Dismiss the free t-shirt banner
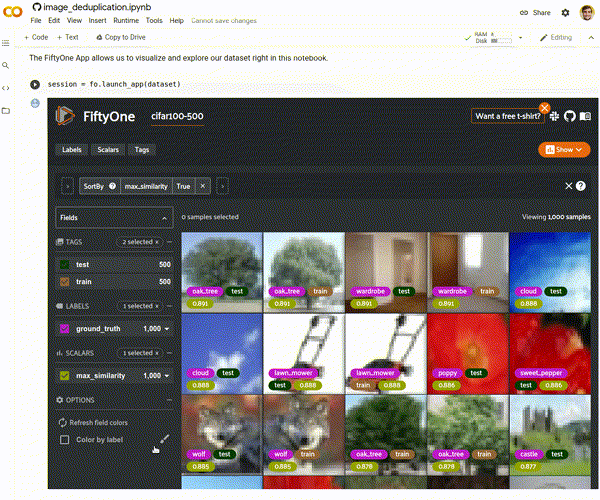Screen dimensions: 600x500 click(545, 107)
